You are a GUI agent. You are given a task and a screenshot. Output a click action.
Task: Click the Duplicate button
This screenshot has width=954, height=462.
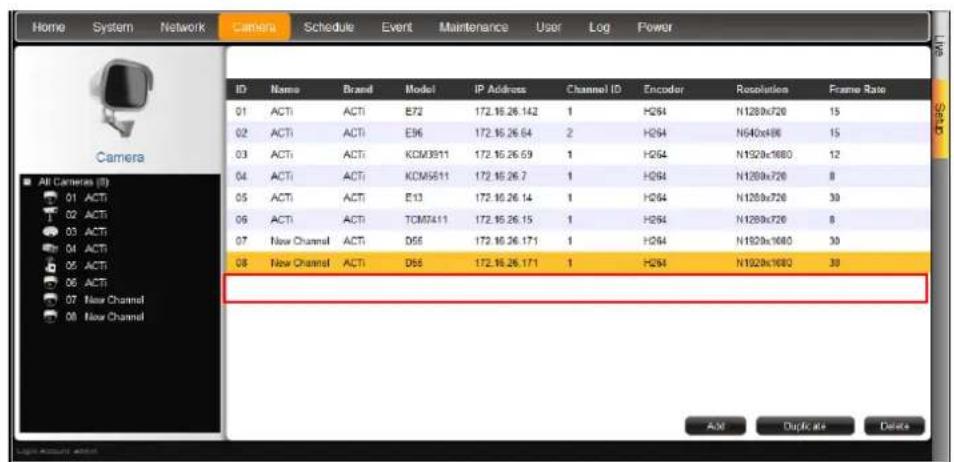click(806, 426)
